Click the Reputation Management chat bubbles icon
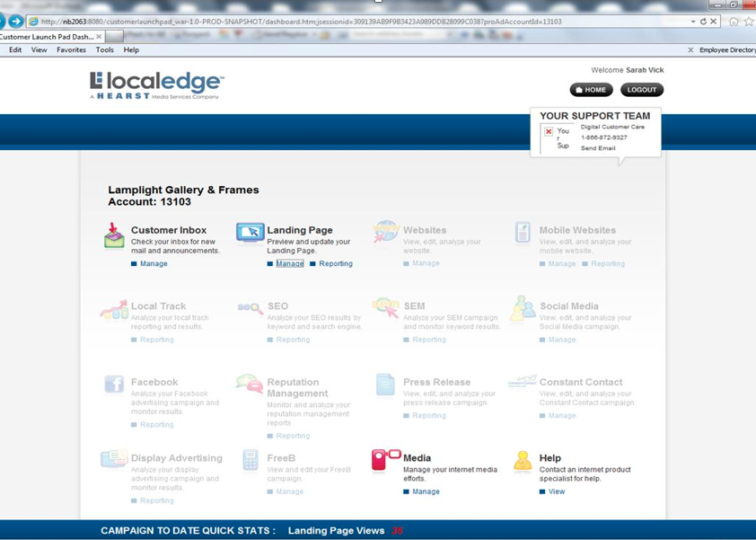Viewport: 756px width, 540px height. [x=250, y=384]
